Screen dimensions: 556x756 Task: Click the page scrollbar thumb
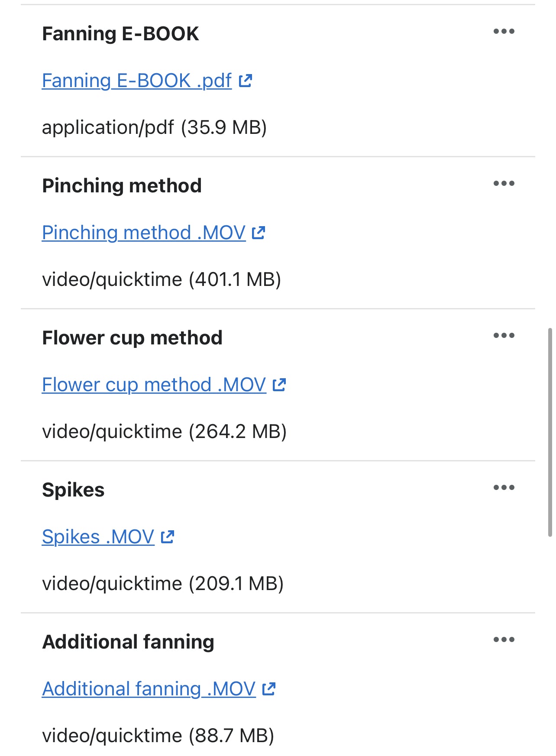(550, 432)
